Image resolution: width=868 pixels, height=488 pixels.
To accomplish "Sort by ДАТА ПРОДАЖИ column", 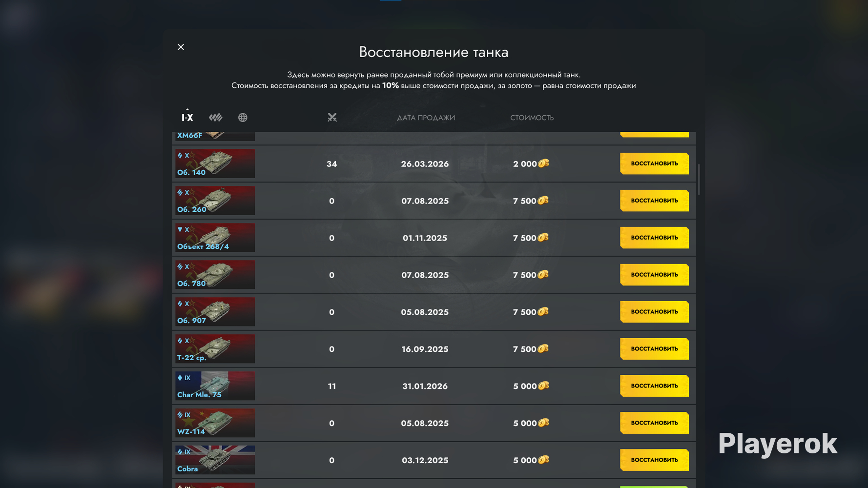I will click(x=426, y=118).
